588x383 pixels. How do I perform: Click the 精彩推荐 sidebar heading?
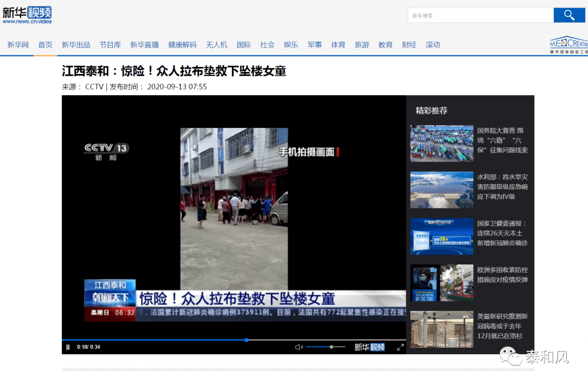coord(431,110)
